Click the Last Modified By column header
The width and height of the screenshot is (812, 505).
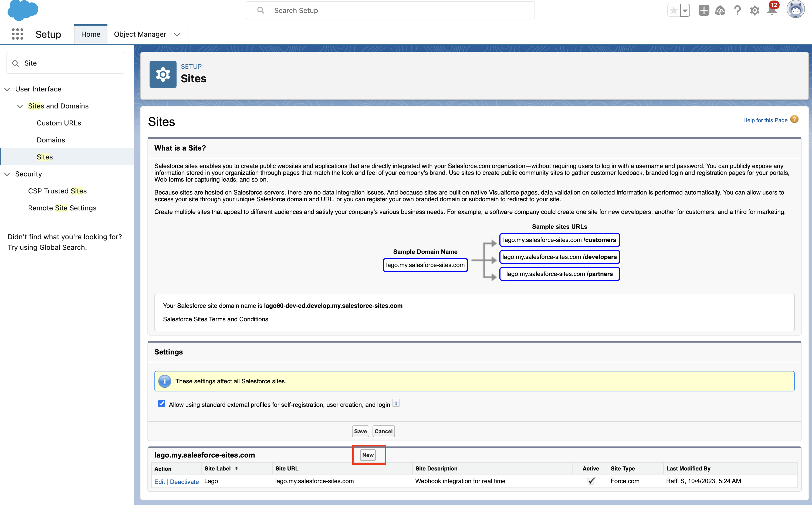(x=688, y=468)
